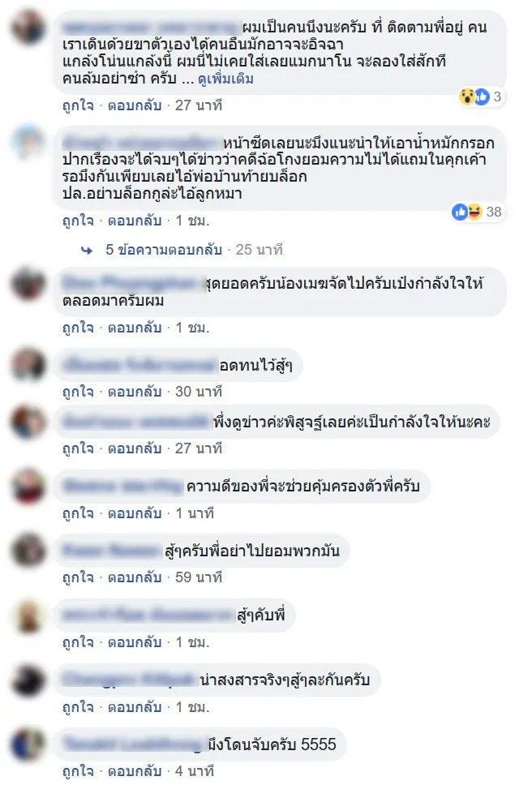Expand the first comment with ดูเพิ่มเติม
This screenshot has width=532, height=785.
[225, 79]
